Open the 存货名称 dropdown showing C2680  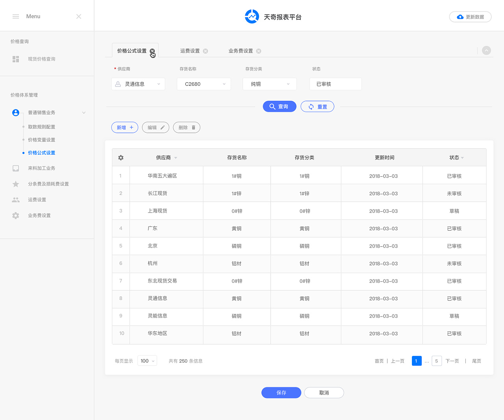coord(204,84)
